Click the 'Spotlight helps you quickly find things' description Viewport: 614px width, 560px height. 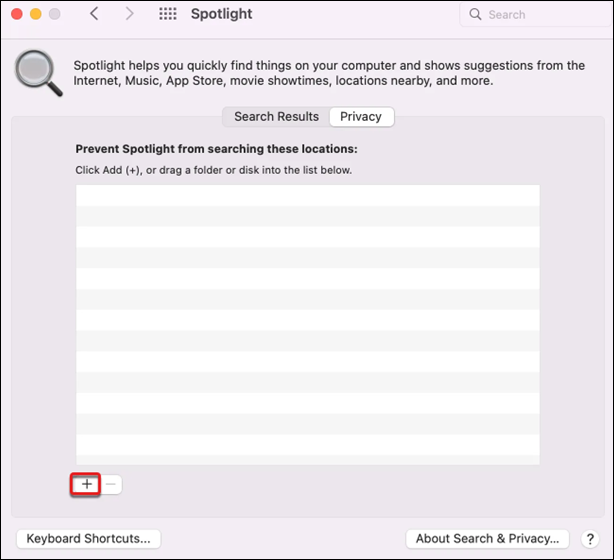click(x=329, y=73)
